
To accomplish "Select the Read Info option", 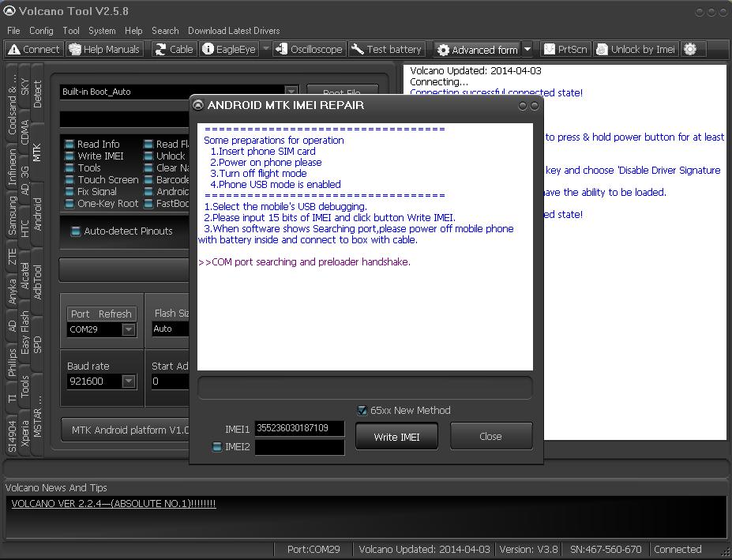I will click(x=92, y=144).
